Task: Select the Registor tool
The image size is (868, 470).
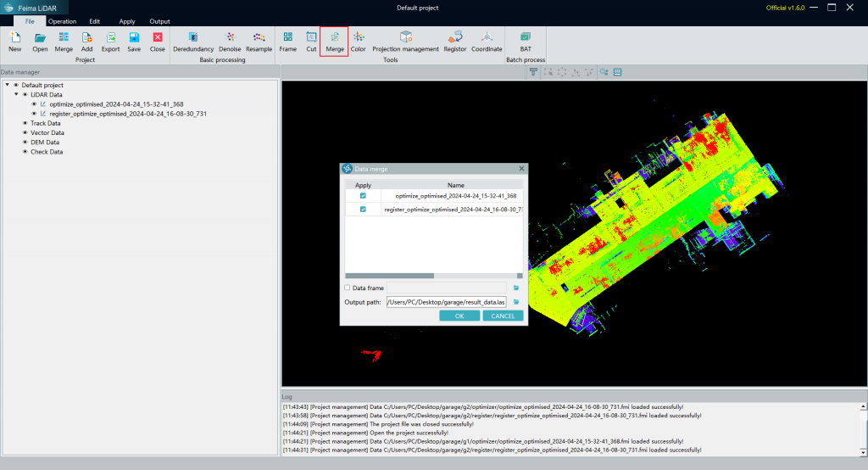Action: click(x=455, y=37)
